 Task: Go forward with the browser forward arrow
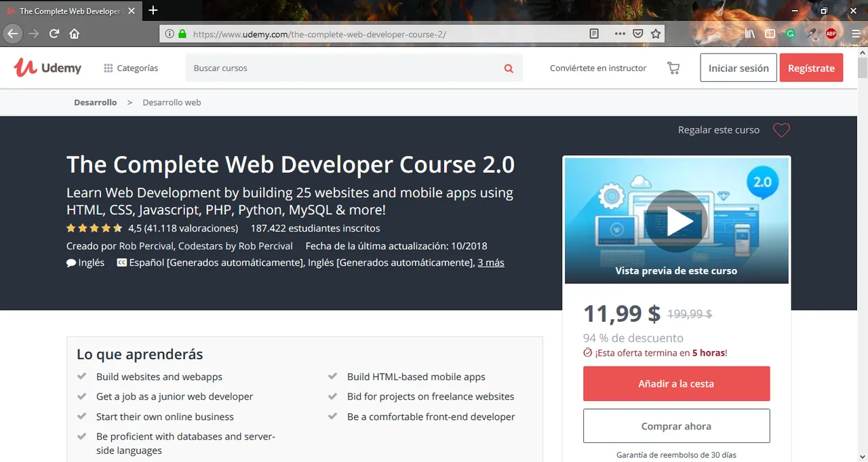33,33
